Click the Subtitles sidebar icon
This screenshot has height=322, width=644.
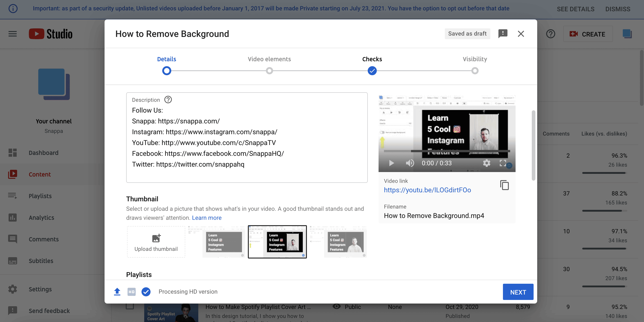tap(12, 261)
